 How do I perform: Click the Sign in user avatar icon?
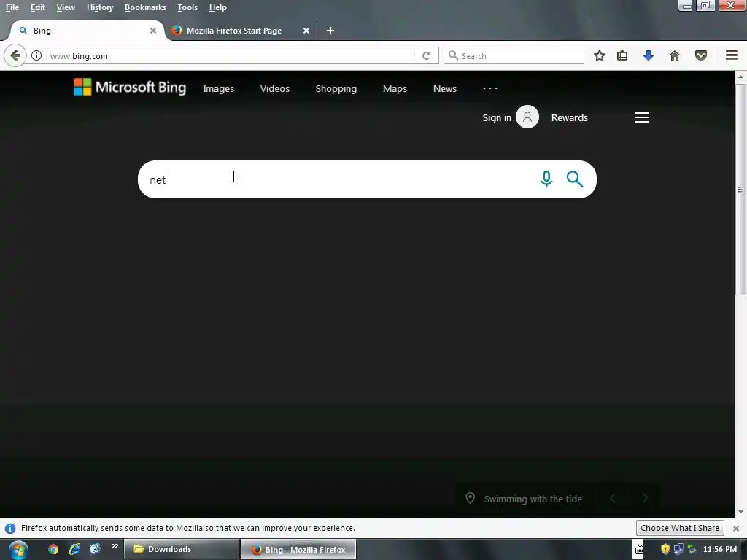527,117
